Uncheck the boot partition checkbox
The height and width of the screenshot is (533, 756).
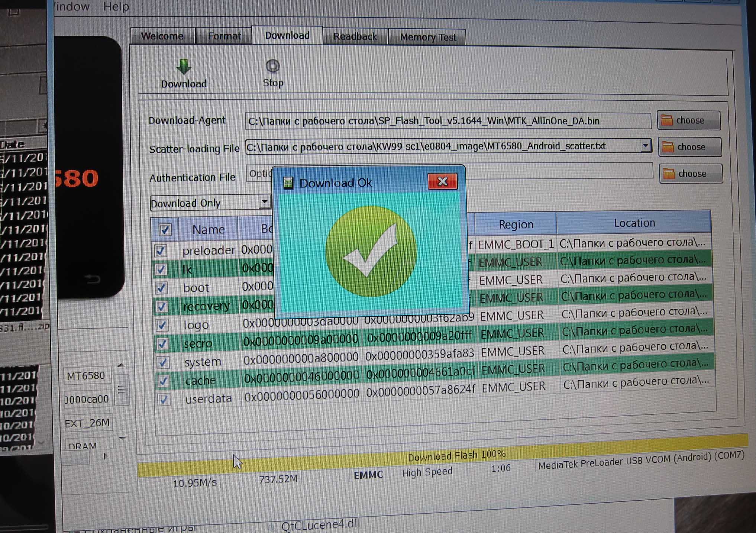161,288
